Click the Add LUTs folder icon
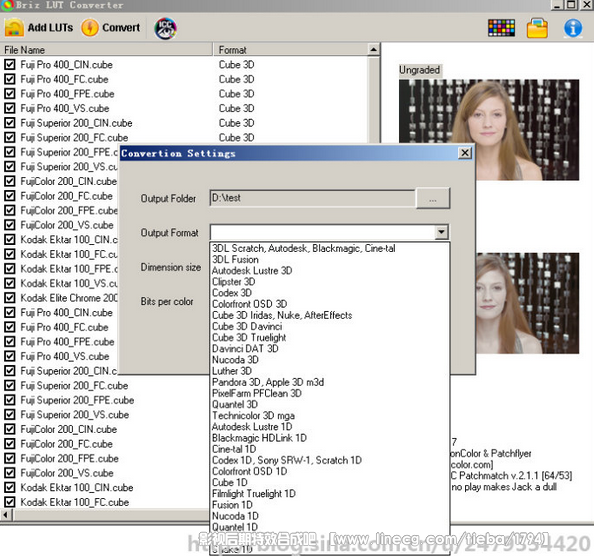This screenshot has width=594, height=556. 14,28
